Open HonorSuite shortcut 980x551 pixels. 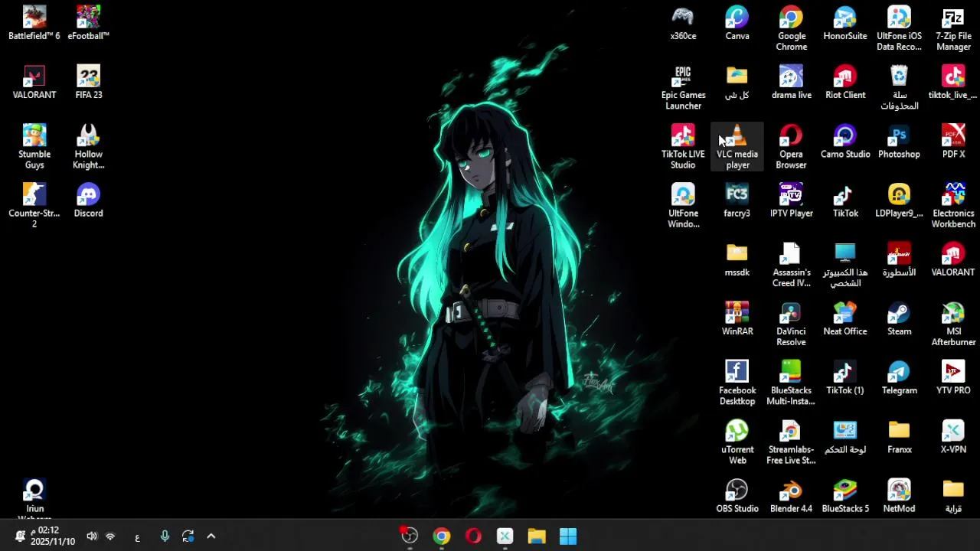845,23
